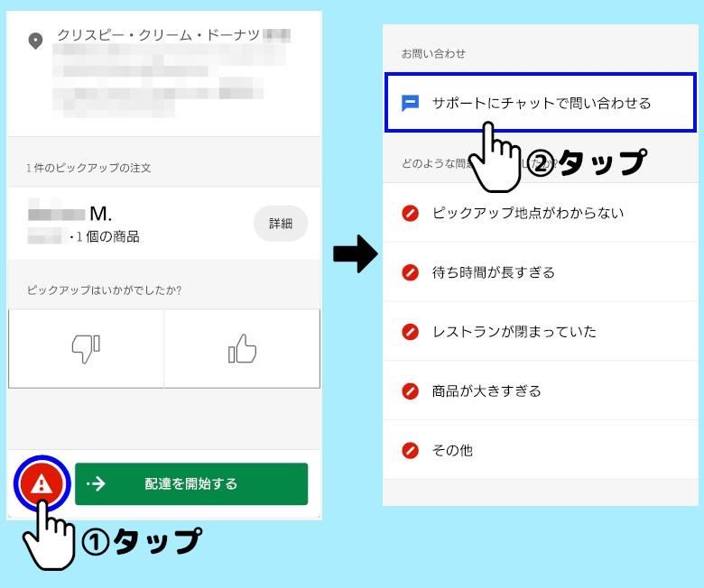The width and height of the screenshot is (704, 588).
Task: Click the 配達を開始する green button
Action: pos(191,483)
